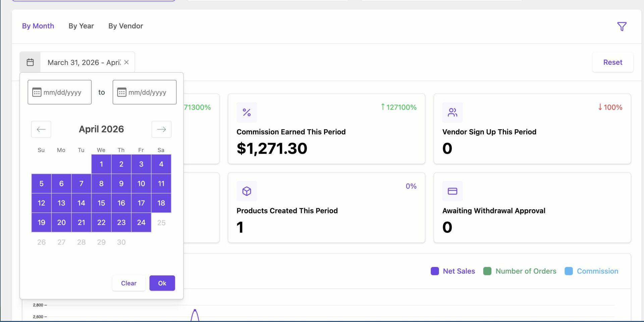Select April 8 in the calendar
This screenshot has height=322, width=644.
(x=101, y=183)
